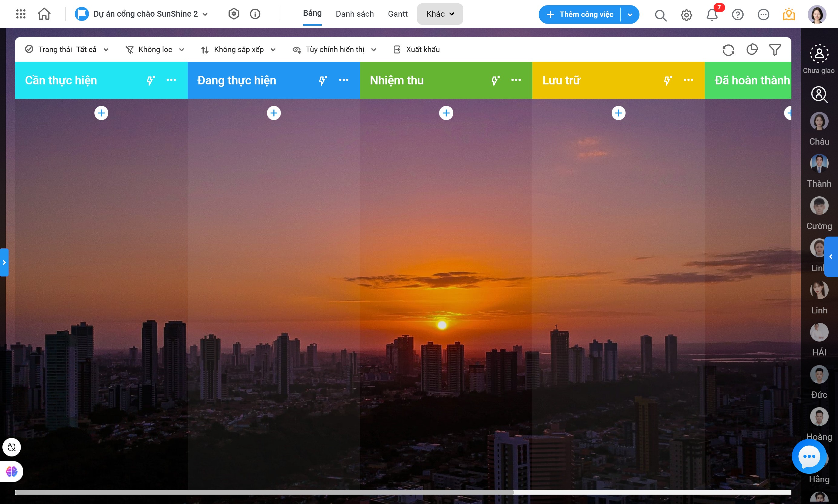838x504 pixels.
Task: Open the project info icon
Action: [255, 14]
